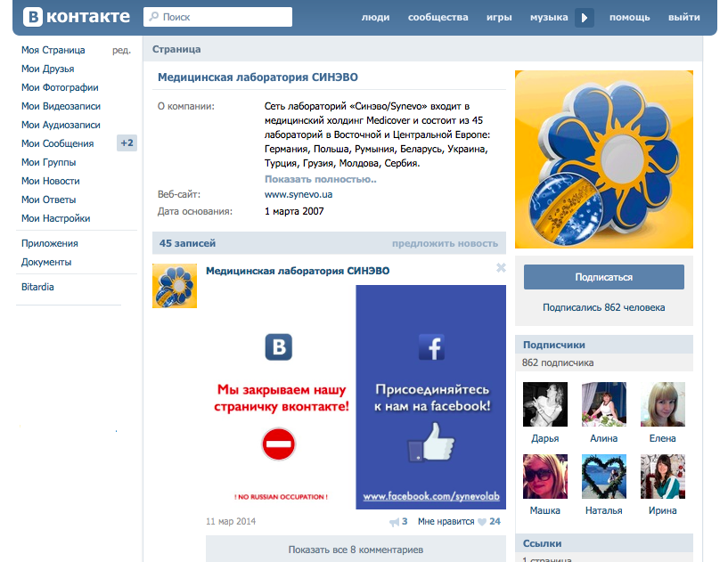The image size is (728, 562).
Task: Dismiss the post with the X icon
Action: click(501, 267)
